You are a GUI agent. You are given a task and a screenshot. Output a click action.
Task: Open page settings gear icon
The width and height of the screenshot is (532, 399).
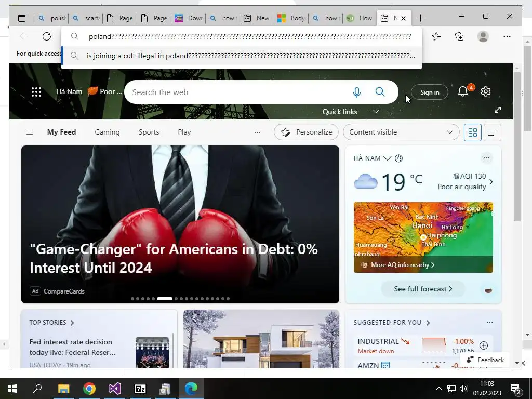[486, 91]
